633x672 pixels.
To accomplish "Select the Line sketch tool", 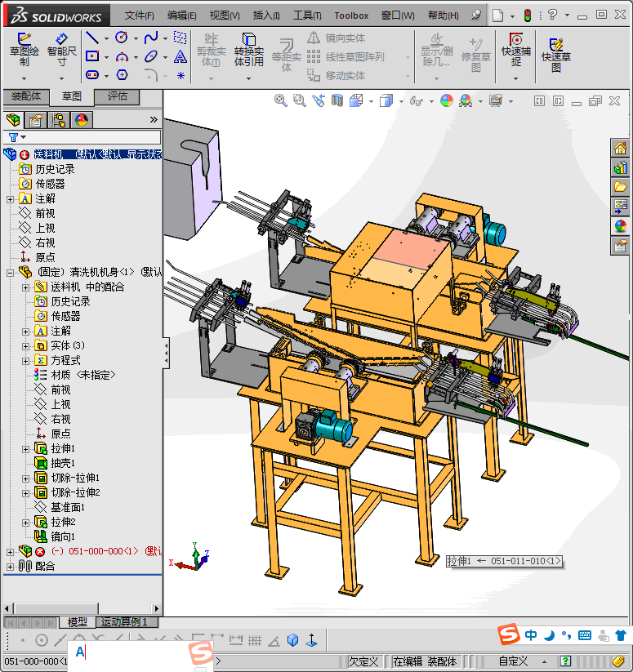I will tap(92, 38).
